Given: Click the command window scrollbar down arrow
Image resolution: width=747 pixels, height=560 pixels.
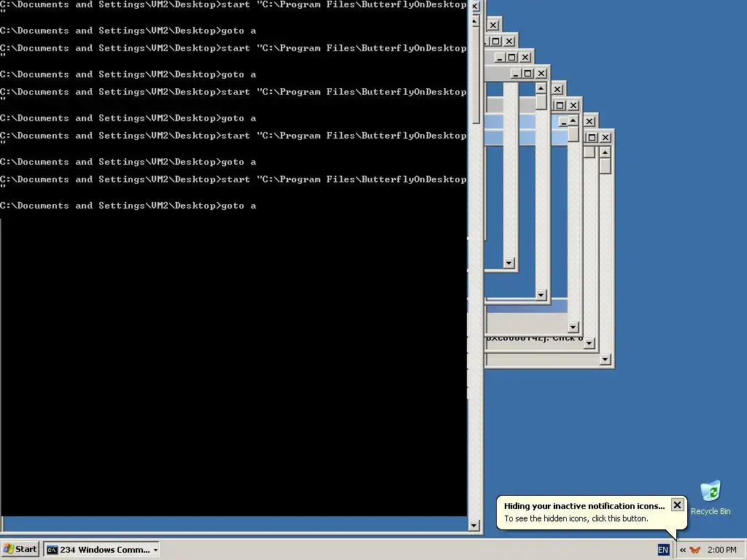Looking at the screenshot, I should coord(473,526).
